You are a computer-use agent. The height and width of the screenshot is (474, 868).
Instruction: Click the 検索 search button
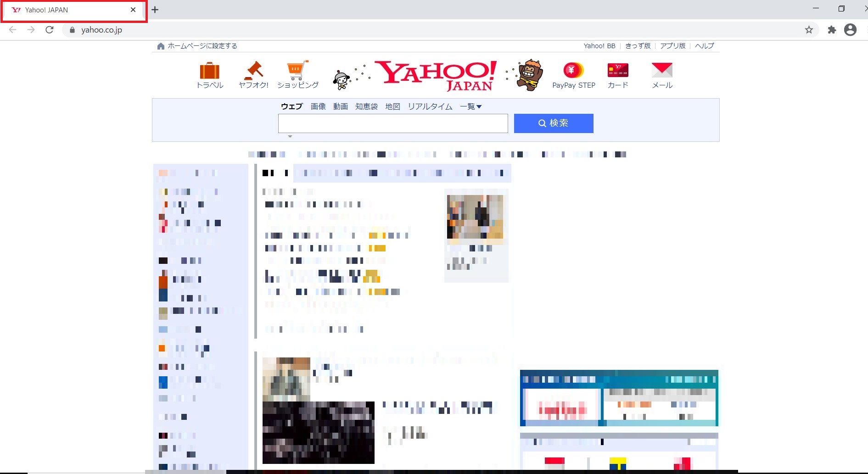553,123
